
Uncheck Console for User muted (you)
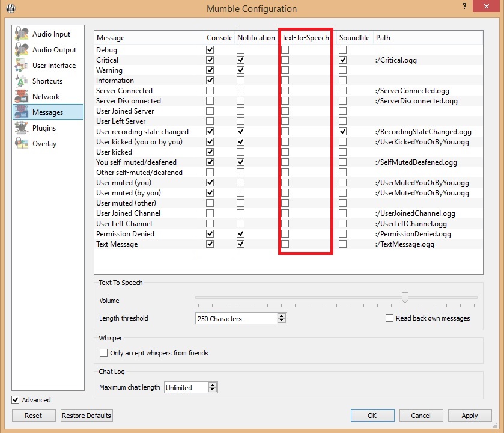pos(210,182)
